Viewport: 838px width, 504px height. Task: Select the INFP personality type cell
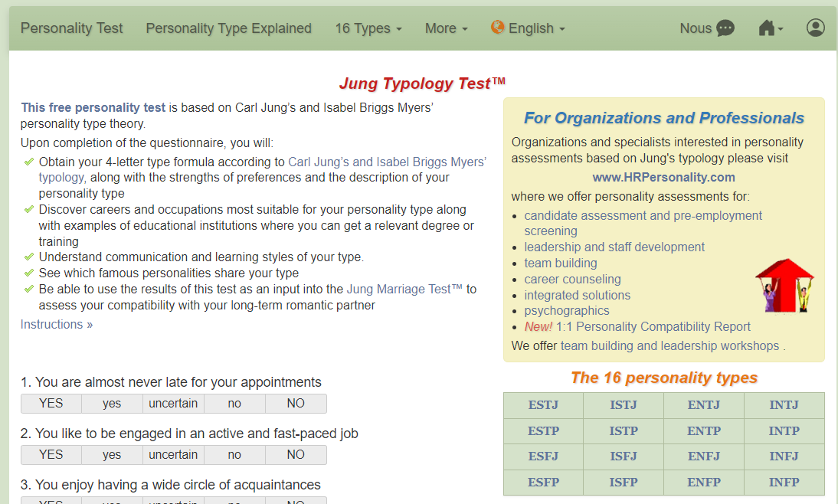(x=784, y=482)
